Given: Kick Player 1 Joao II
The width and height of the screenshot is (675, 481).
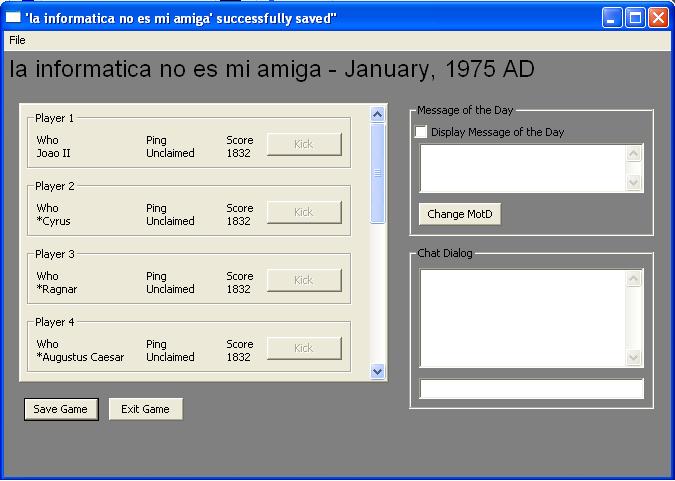Looking at the screenshot, I should click(x=304, y=145).
